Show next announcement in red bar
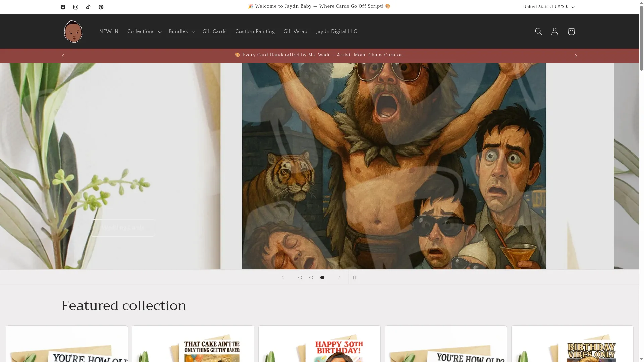The height and width of the screenshot is (362, 644). coord(576,56)
